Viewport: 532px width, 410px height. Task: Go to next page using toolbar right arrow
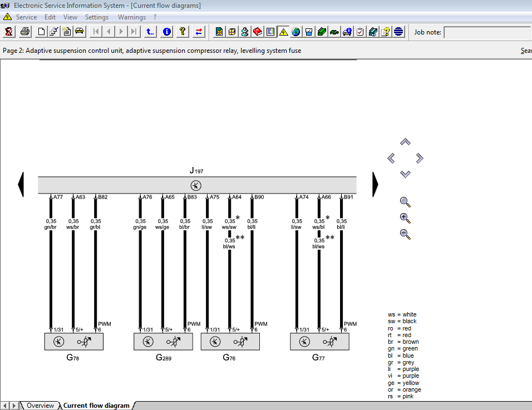121,32
